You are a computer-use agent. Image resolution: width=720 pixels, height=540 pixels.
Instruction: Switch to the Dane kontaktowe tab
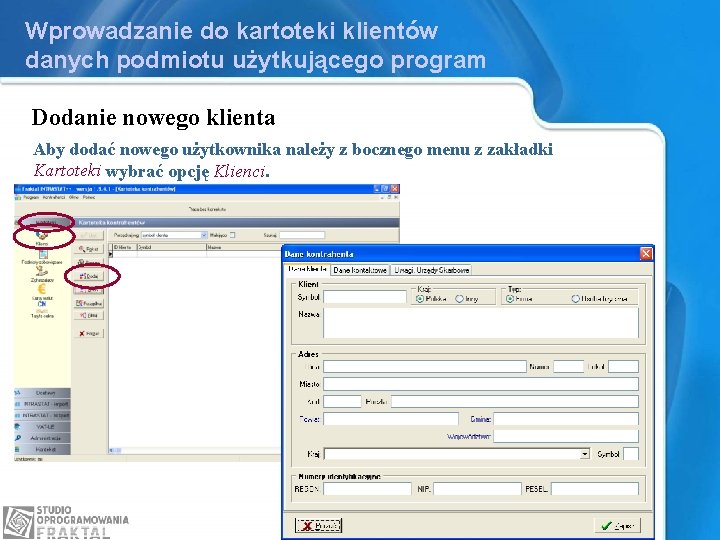coord(360,270)
